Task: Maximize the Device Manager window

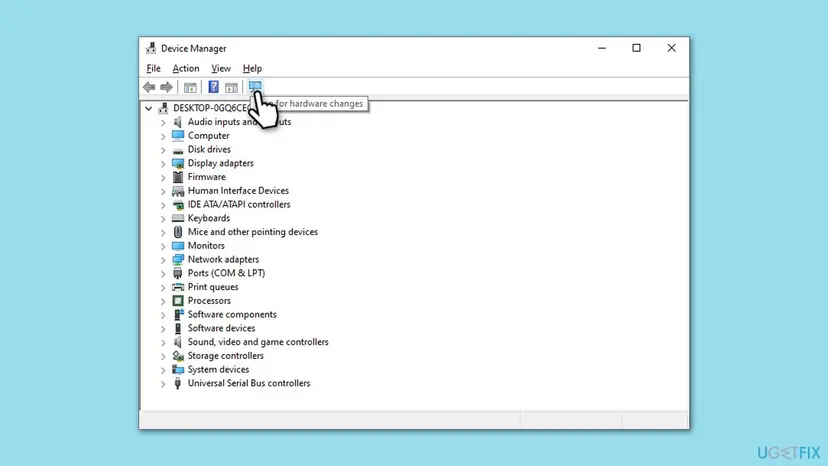Action: click(636, 48)
